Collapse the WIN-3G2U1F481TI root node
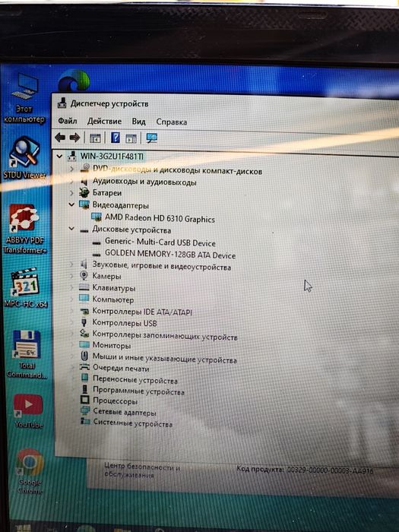Screen dimensions: 399x532 [59, 156]
